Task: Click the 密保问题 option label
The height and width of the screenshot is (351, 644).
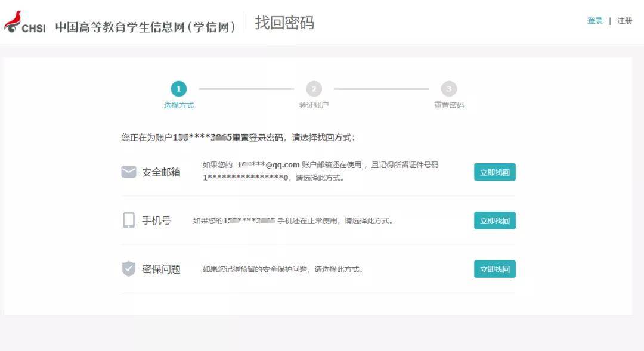Action: (161, 269)
